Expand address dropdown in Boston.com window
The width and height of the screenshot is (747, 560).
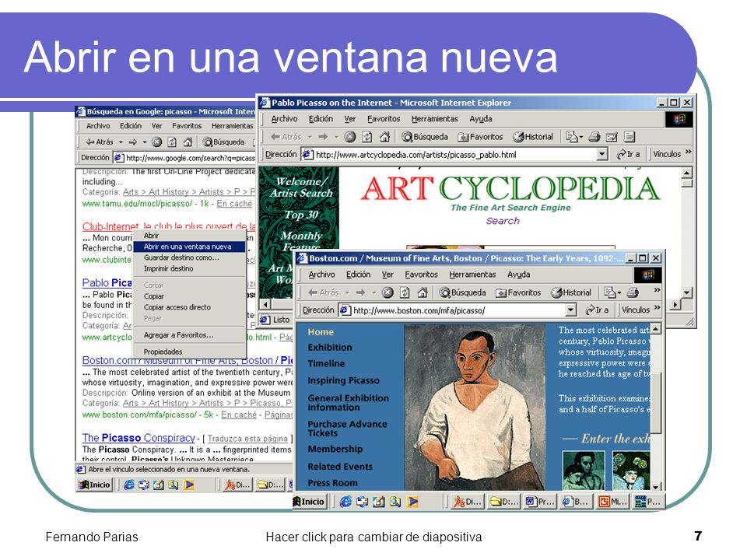pyautogui.click(x=570, y=310)
